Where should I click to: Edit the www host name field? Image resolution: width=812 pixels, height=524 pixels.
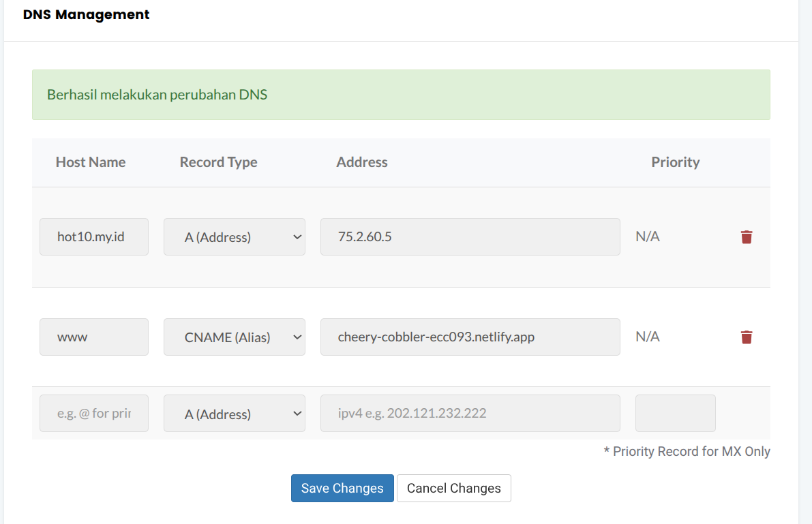point(93,337)
